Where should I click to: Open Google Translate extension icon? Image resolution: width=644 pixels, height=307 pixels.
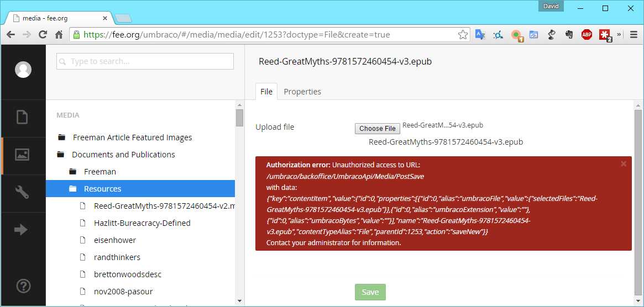coord(480,35)
